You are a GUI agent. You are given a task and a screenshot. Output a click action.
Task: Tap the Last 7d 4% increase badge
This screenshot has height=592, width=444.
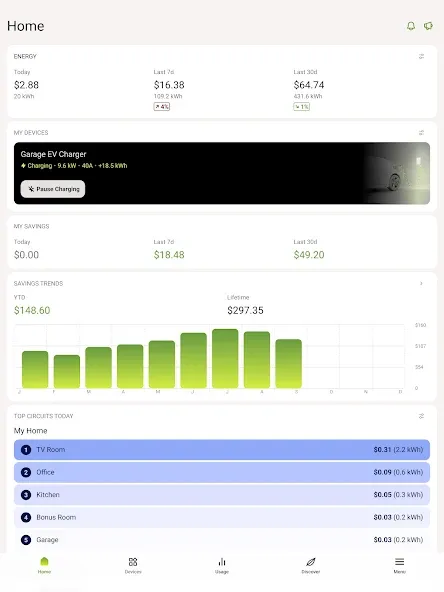(162, 107)
